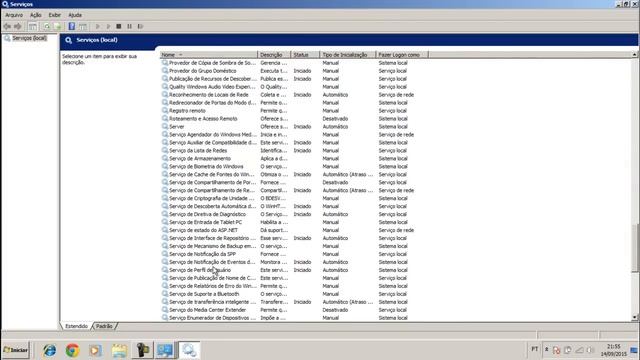This screenshot has width=640, height=360.
Task: Open Windows Explorer folder taskbar icon
Action: [x=119, y=350]
